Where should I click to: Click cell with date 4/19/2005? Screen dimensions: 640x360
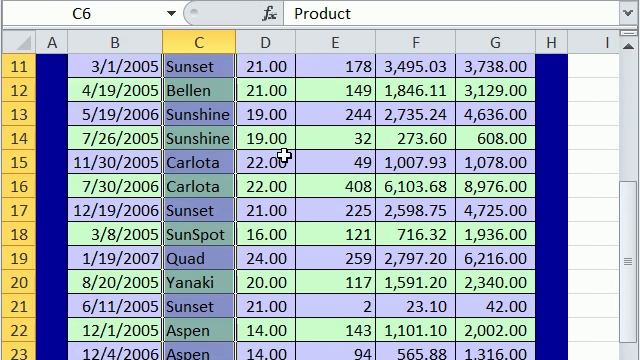[x=115, y=90]
